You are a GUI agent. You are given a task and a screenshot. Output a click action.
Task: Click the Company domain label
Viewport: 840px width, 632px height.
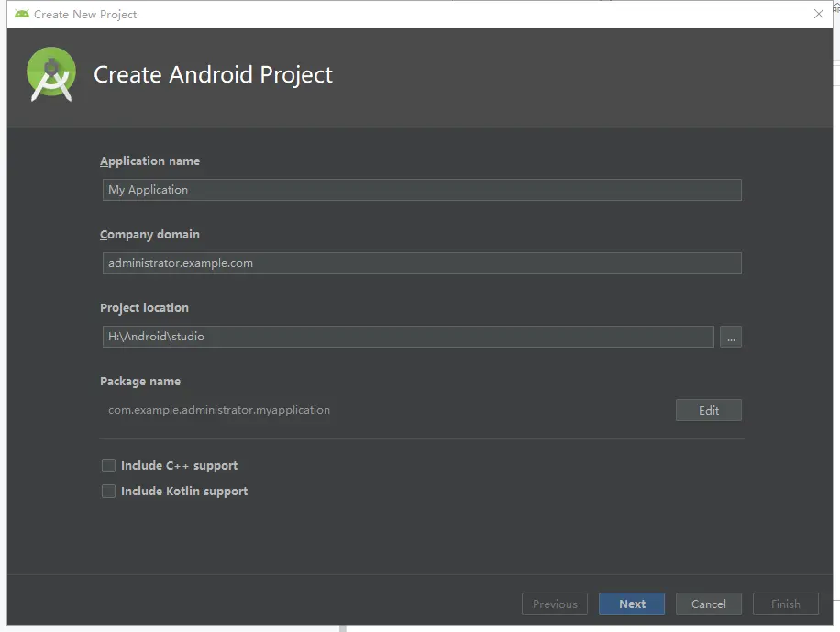(x=150, y=235)
